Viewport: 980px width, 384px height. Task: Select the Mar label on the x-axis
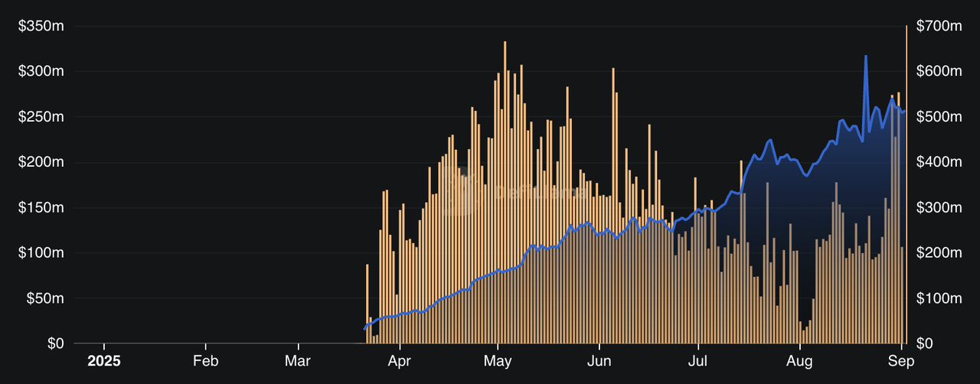click(297, 360)
